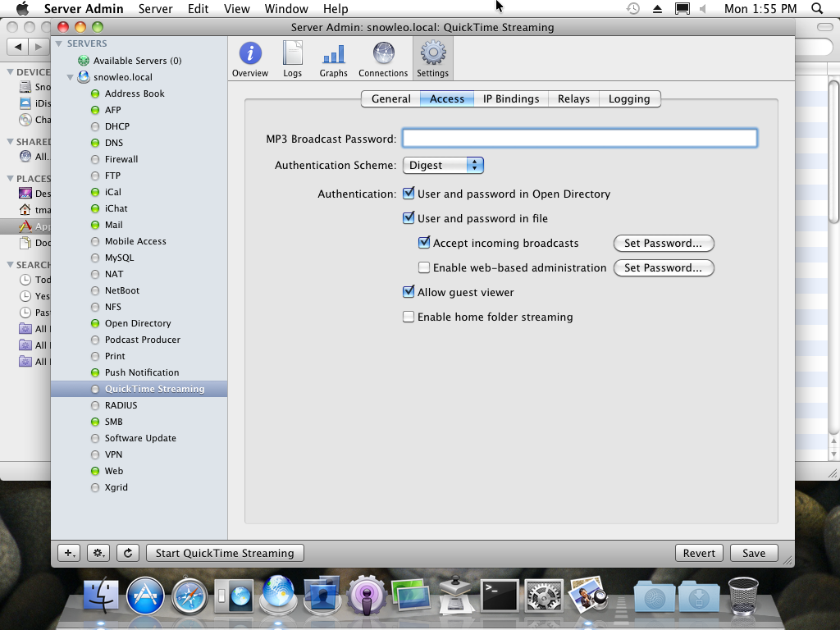Open the gear action menu at bottom
Image resolution: width=840 pixels, height=630 pixels.
point(98,553)
